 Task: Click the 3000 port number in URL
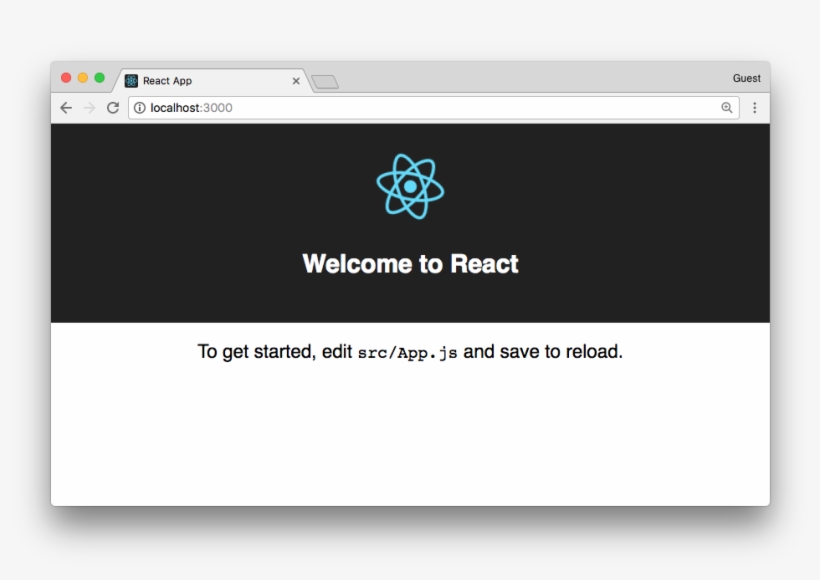(x=218, y=108)
